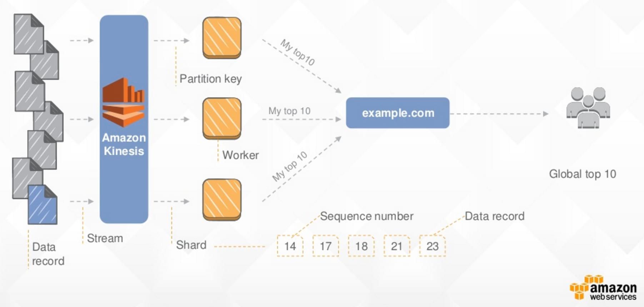Screen dimensions: 644x307
Task: Click the blue data record document icon
Action: coord(43,205)
